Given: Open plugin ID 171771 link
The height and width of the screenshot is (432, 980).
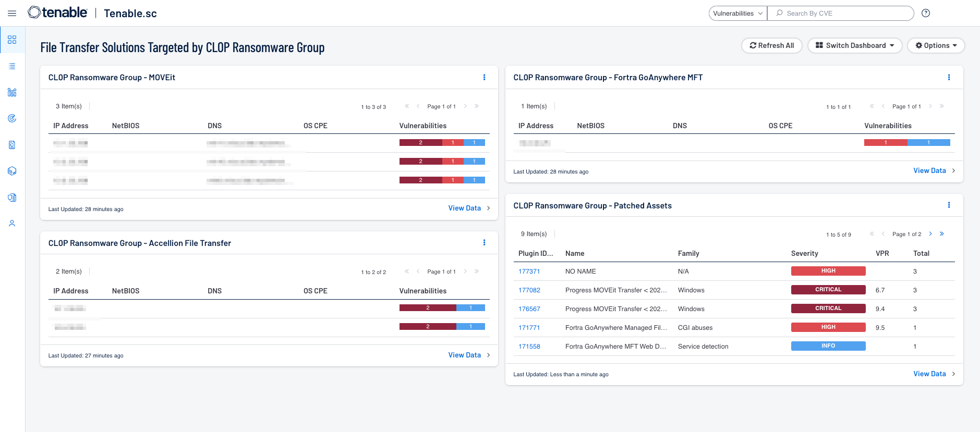Looking at the screenshot, I should point(529,328).
